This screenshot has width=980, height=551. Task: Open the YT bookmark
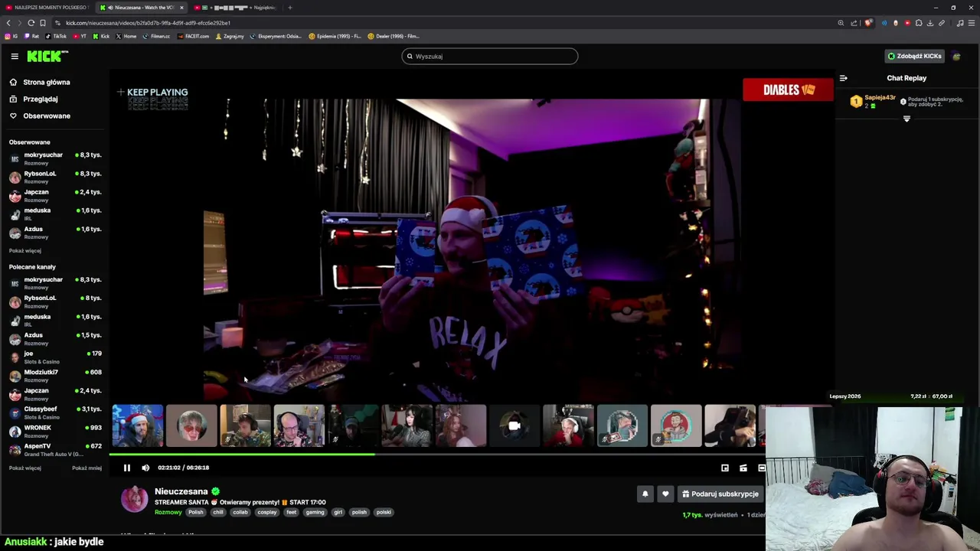(80, 36)
